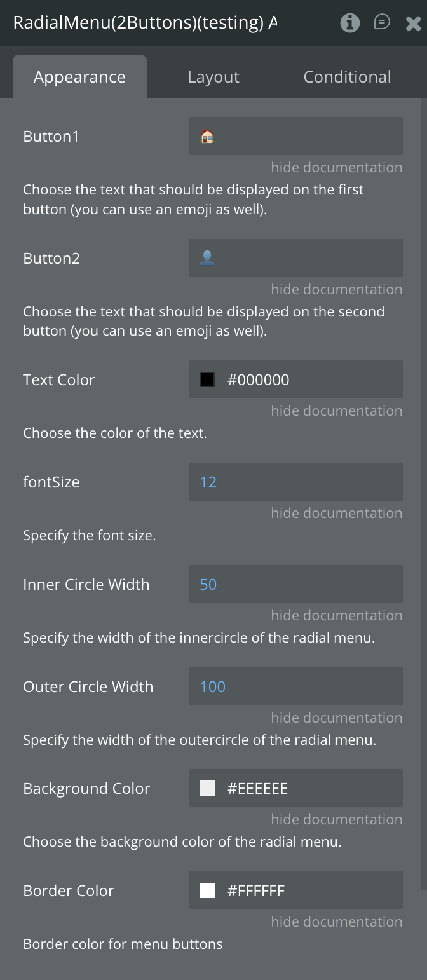The height and width of the screenshot is (980, 427).
Task: Hide documentation under fontSize
Action: (x=336, y=513)
